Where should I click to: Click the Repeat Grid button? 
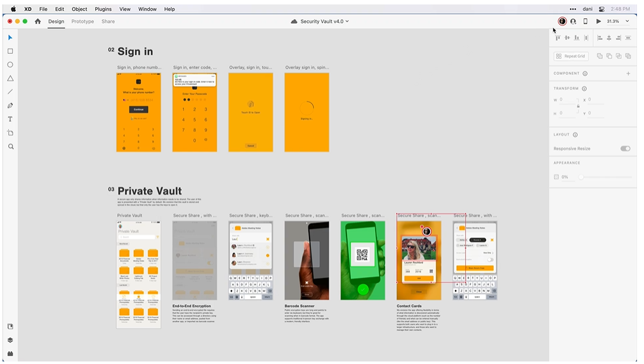click(x=571, y=56)
